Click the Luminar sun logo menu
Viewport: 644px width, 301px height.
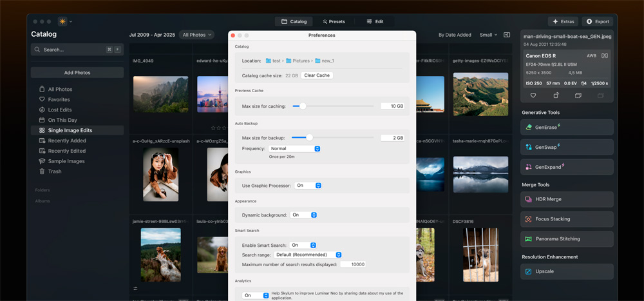[x=62, y=21]
